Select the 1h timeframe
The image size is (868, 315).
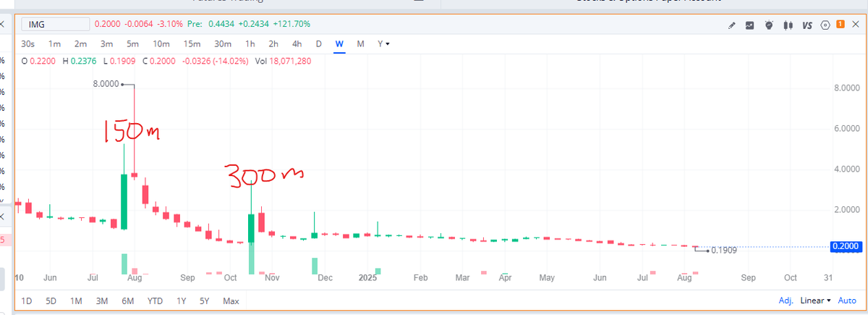coord(250,44)
